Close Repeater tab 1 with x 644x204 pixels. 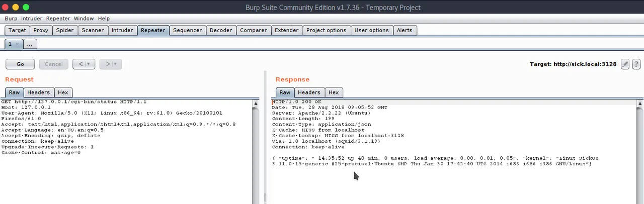click(x=17, y=44)
